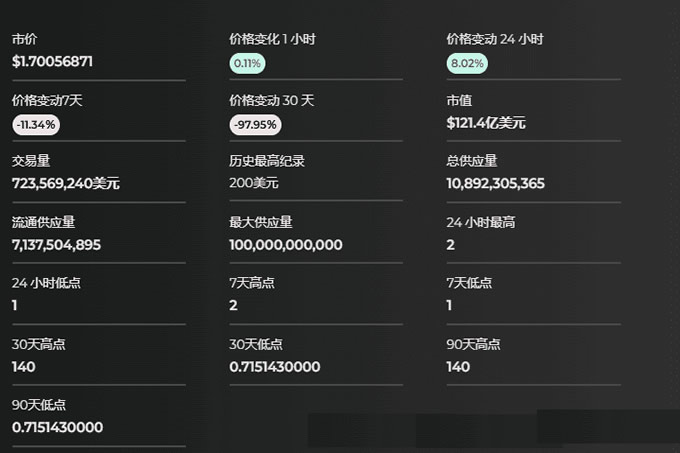Click the 0.7151430000 value under 30天低点

point(274,367)
